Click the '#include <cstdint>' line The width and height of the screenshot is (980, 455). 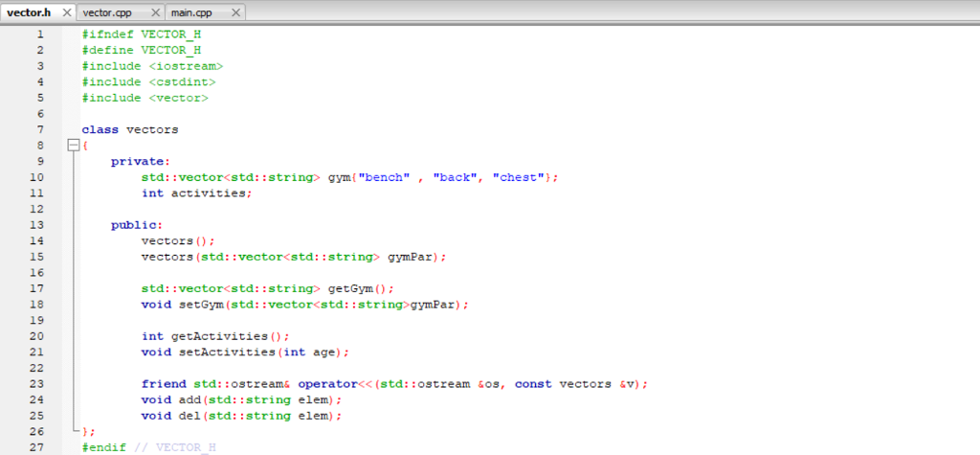[148, 82]
